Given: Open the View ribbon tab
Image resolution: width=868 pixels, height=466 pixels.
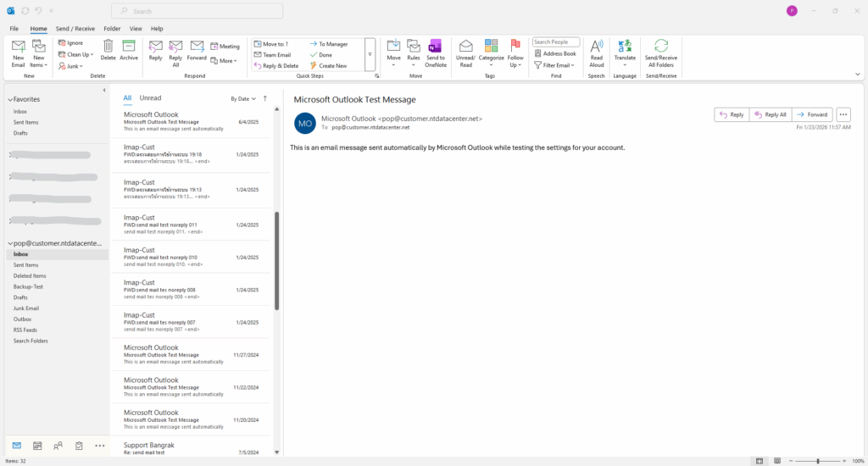Looking at the screenshot, I should [x=136, y=28].
